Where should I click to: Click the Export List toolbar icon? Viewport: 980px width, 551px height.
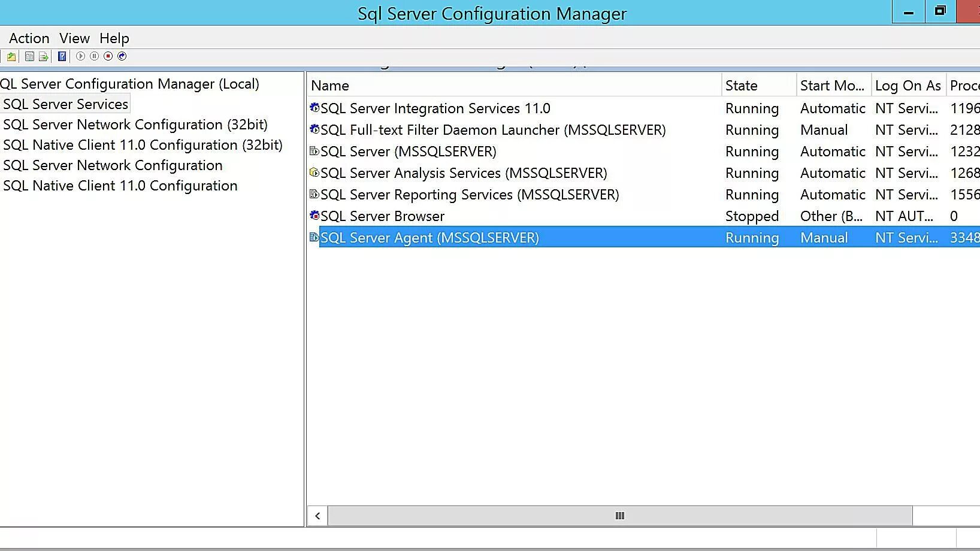tap(43, 56)
